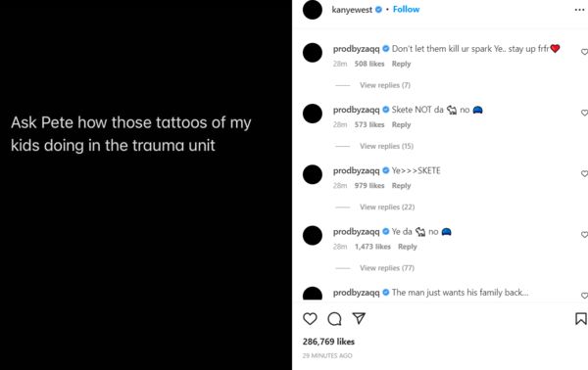Open kanyewest profile picture
The height and width of the screenshot is (370, 588).
click(x=313, y=10)
